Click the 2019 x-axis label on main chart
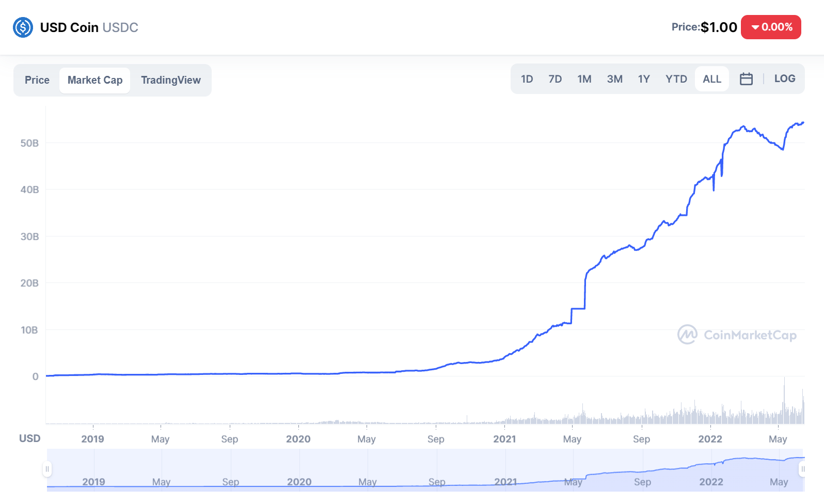824x504 pixels. click(93, 439)
